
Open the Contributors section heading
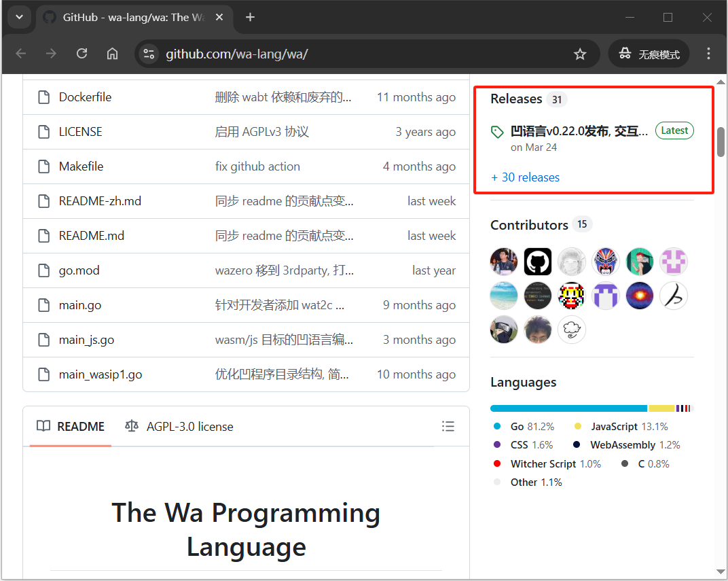[x=529, y=225]
